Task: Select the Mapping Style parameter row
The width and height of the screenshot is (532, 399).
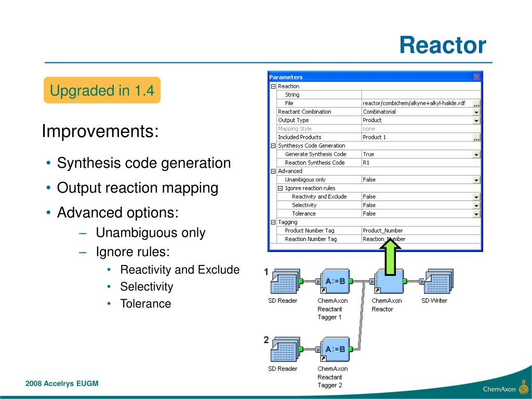Action: pyautogui.click(x=379, y=129)
